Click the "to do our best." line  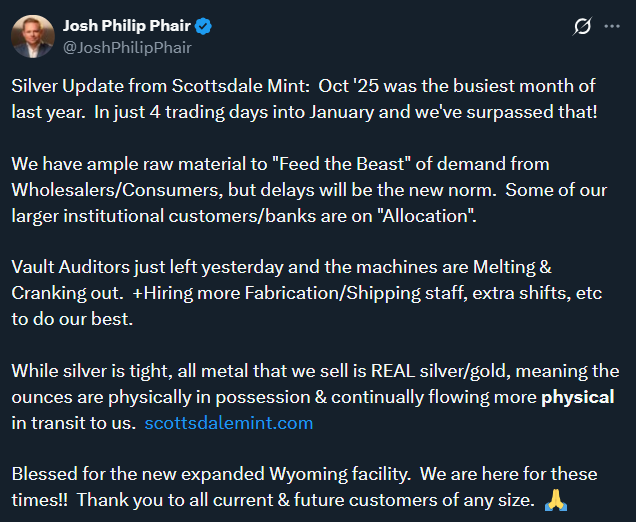tap(72, 319)
